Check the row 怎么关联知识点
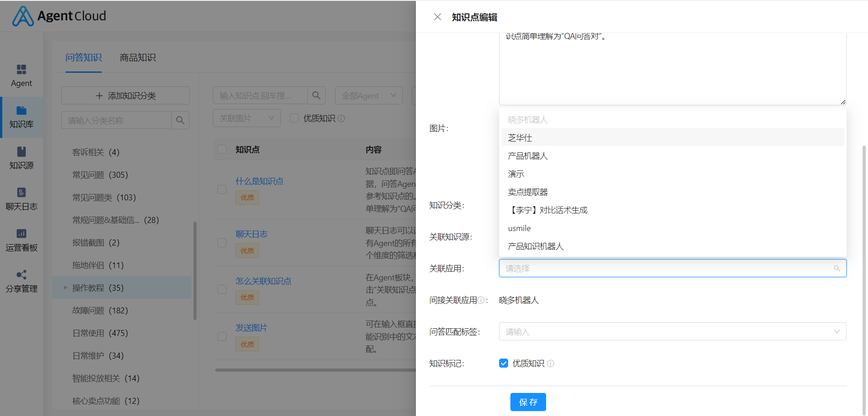This screenshot has height=416, width=868. [222, 289]
